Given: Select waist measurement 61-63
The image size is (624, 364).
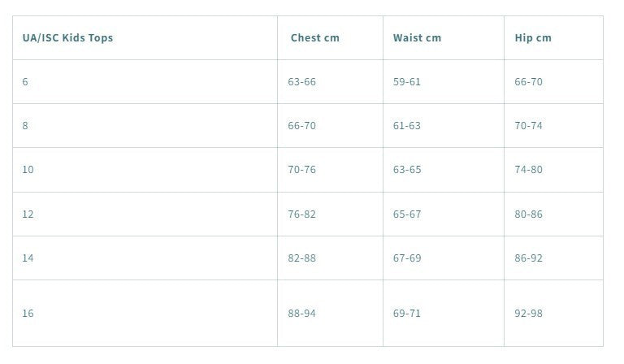Looking at the screenshot, I should [407, 126].
